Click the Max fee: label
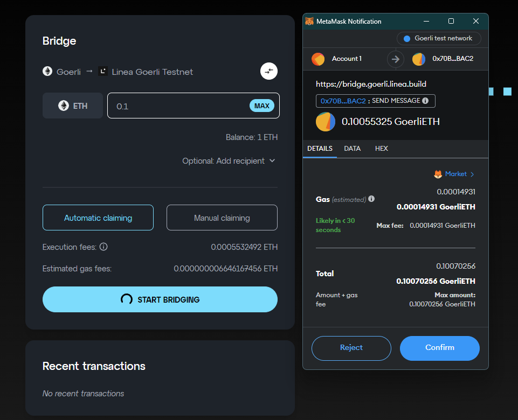518x420 pixels. point(390,226)
